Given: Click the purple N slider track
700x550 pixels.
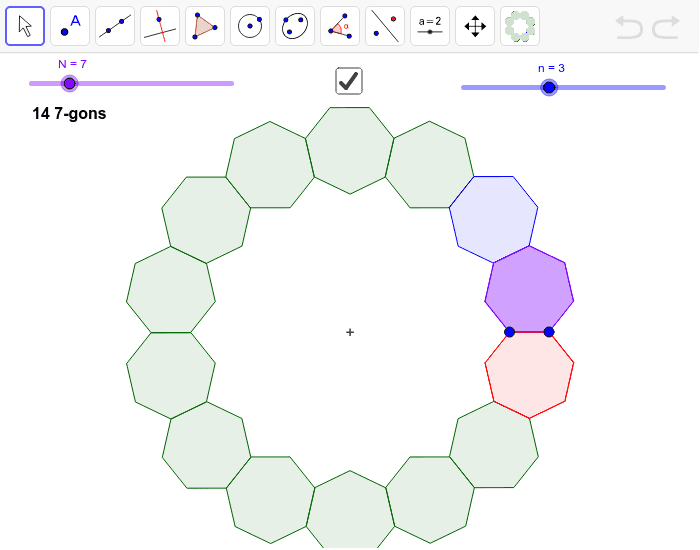Looking at the screenshot, I should tap(131, 83).
